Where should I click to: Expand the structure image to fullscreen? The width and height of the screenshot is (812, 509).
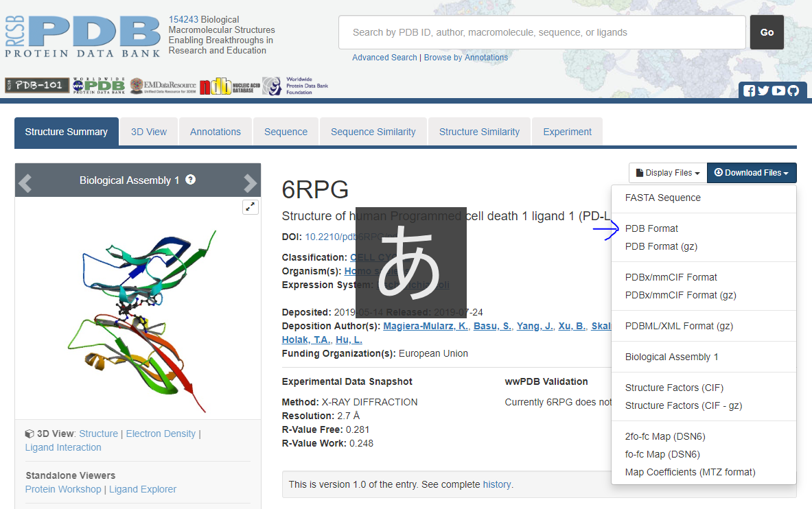tap(250, 206)
